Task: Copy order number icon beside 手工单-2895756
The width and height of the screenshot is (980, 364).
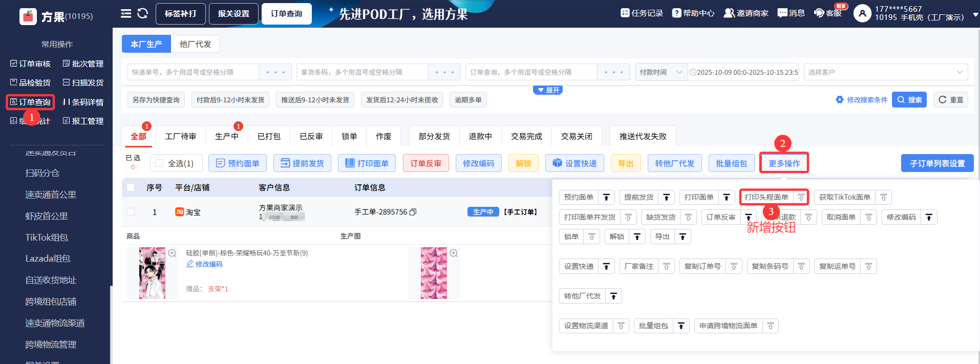Action: pos(413,212)
